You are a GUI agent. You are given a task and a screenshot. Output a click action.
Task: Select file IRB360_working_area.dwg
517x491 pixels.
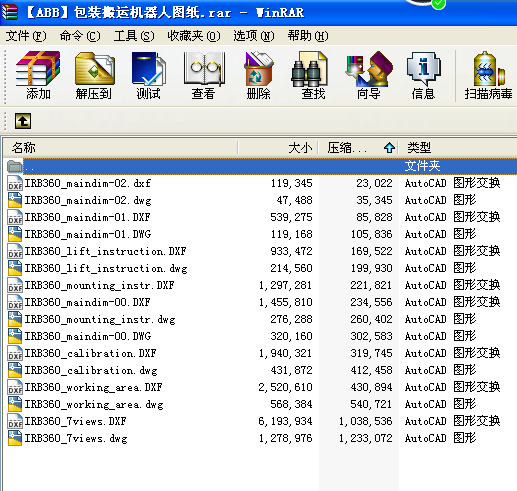pos(94,404)
